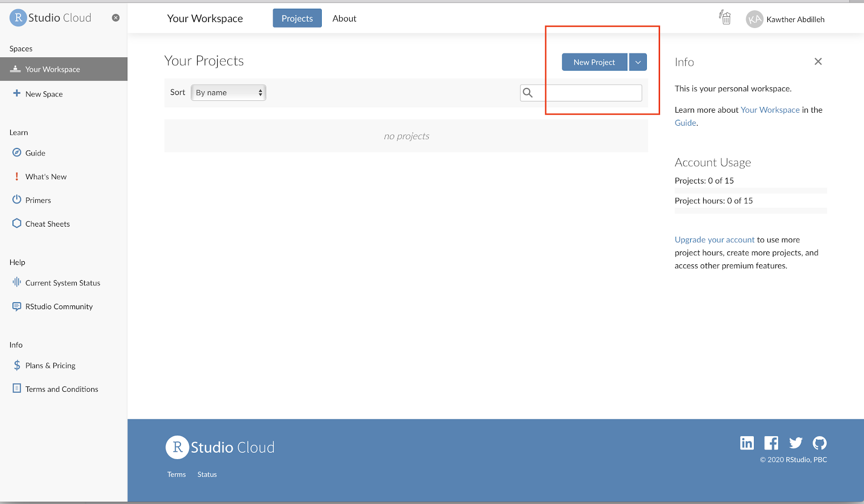Expand the New Project dropdown arrow
The height and width of the screenshot is (504, 864).
[x=638, y=62]
